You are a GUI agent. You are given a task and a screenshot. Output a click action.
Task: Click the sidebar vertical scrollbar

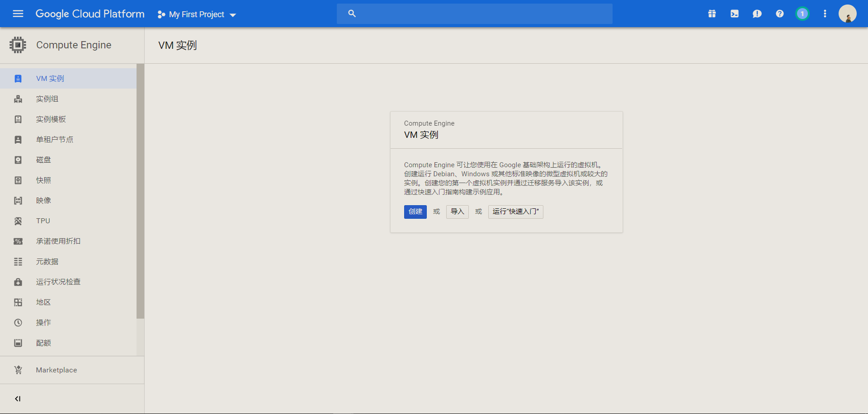click(140, 191)
